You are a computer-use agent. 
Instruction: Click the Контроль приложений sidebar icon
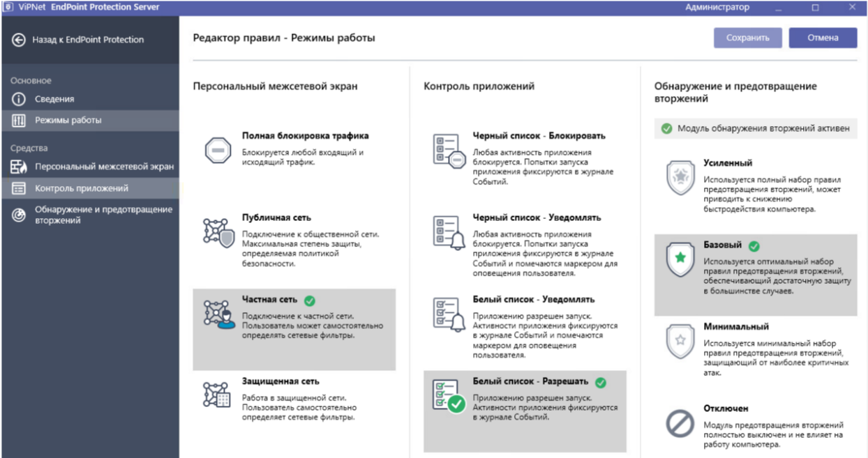(x=19, y=188)
